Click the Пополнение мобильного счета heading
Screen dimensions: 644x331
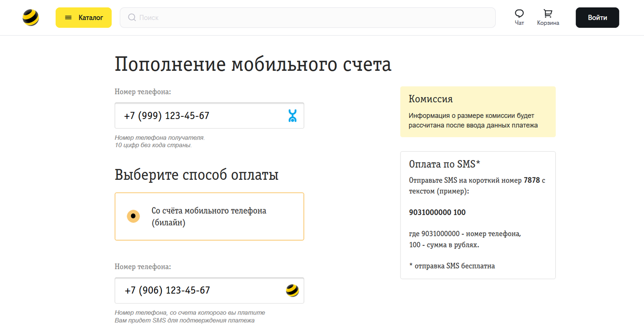point(253,64)
